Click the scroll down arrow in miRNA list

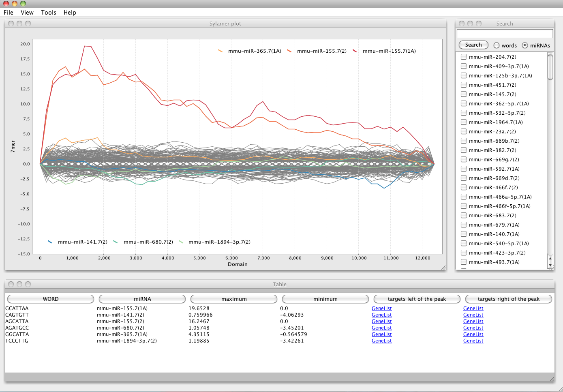[550, 265]
